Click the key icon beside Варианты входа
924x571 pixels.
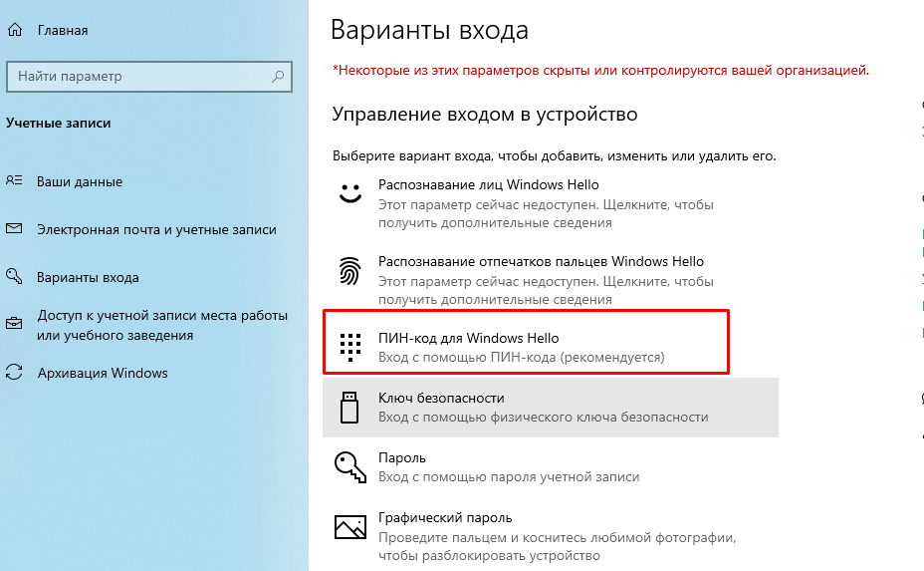[14, 277]
